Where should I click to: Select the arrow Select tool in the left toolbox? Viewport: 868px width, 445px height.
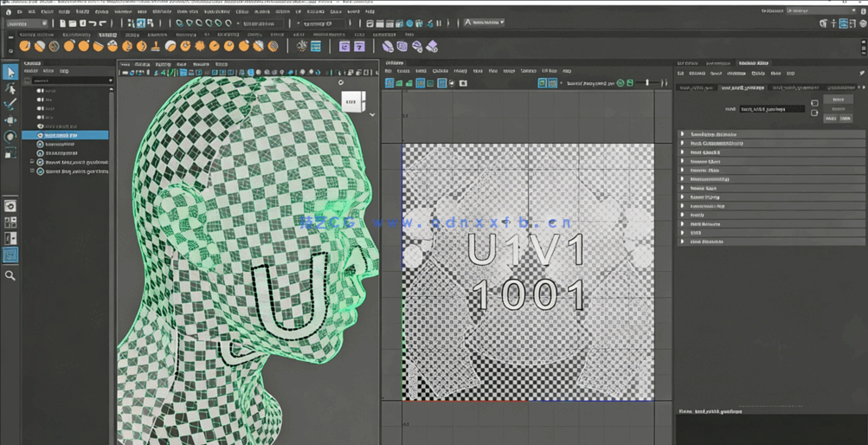[10, 72]
